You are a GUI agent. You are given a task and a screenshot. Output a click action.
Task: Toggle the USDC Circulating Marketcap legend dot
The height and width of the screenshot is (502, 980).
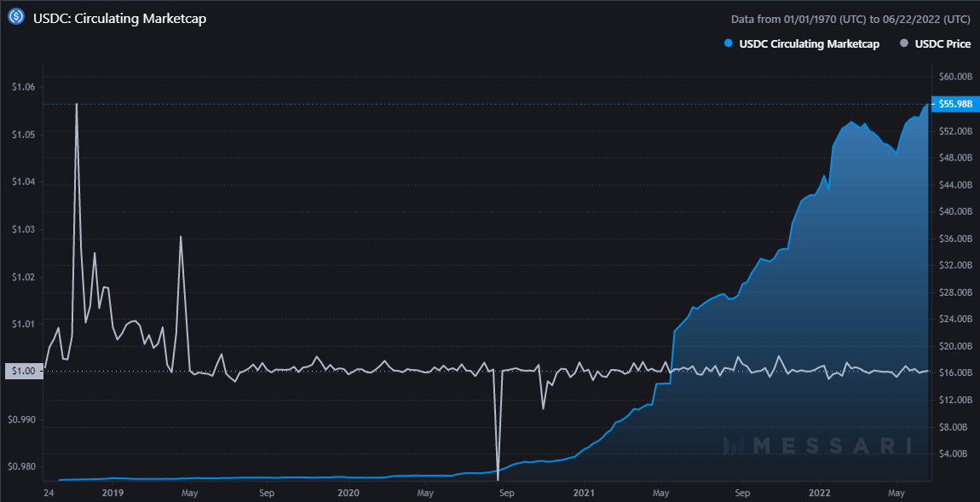[x=728, y=43]
